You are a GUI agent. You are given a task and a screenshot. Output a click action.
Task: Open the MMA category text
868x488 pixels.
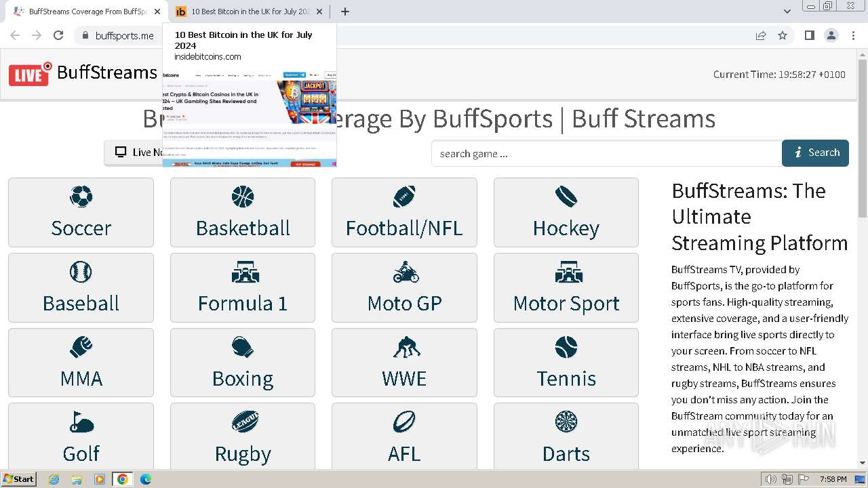(x=81, y=378)
